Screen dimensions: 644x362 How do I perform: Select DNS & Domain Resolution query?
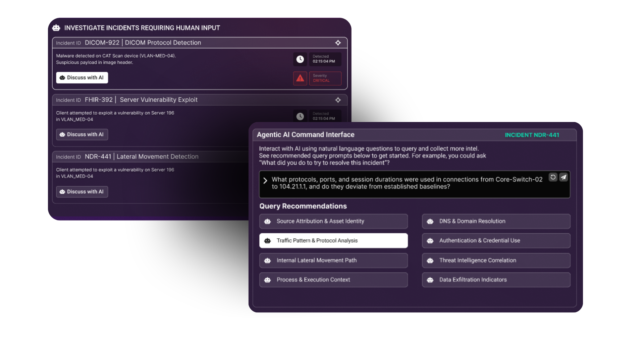[x=496, y=221]
